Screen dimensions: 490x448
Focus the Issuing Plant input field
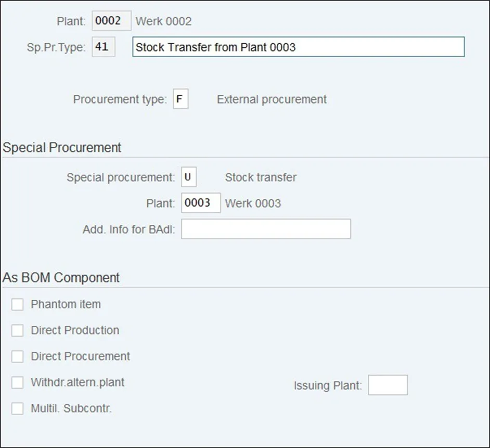click(x=388, y=386)
